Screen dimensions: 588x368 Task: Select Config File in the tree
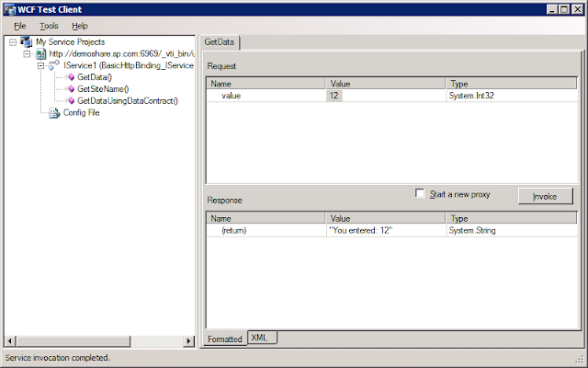point(82,112)
